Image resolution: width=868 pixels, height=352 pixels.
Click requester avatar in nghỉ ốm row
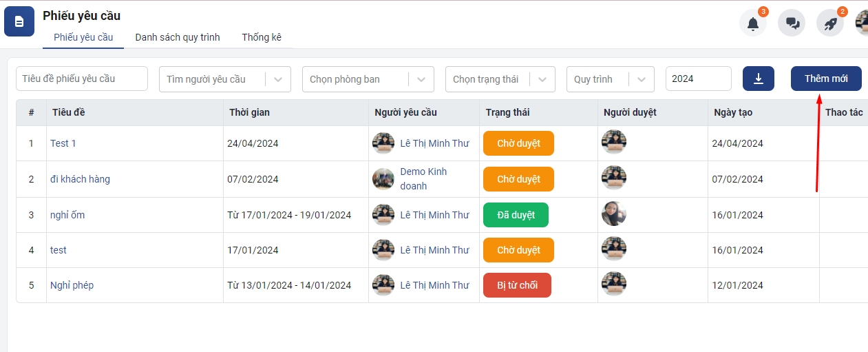pos(383,215)
